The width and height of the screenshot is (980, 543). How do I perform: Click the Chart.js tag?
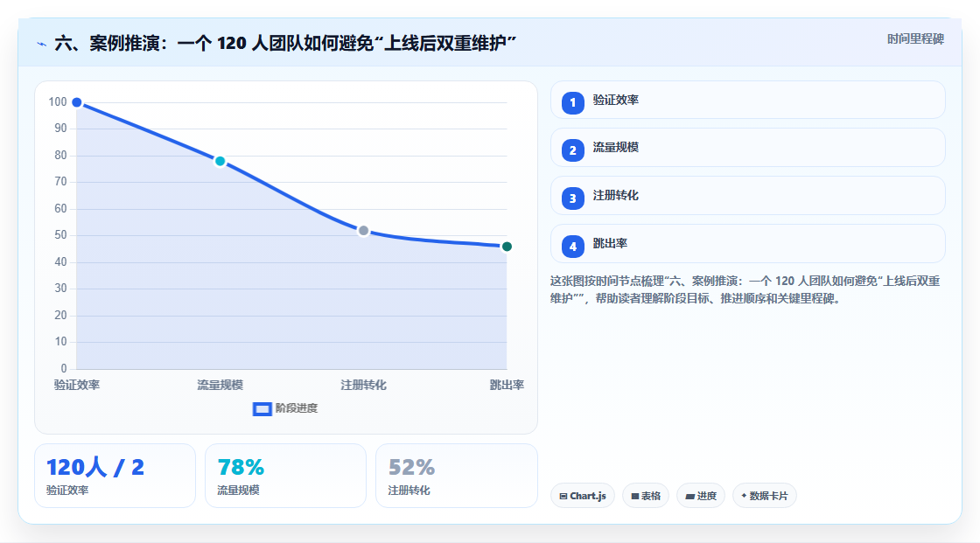[583, 496]
